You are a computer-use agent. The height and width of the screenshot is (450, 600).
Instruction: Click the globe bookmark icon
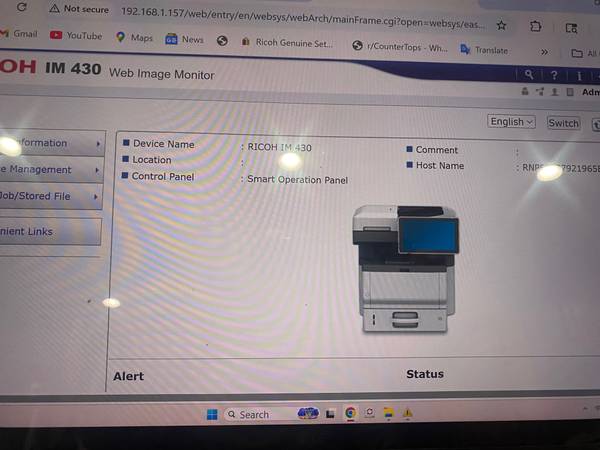(222, 41)
